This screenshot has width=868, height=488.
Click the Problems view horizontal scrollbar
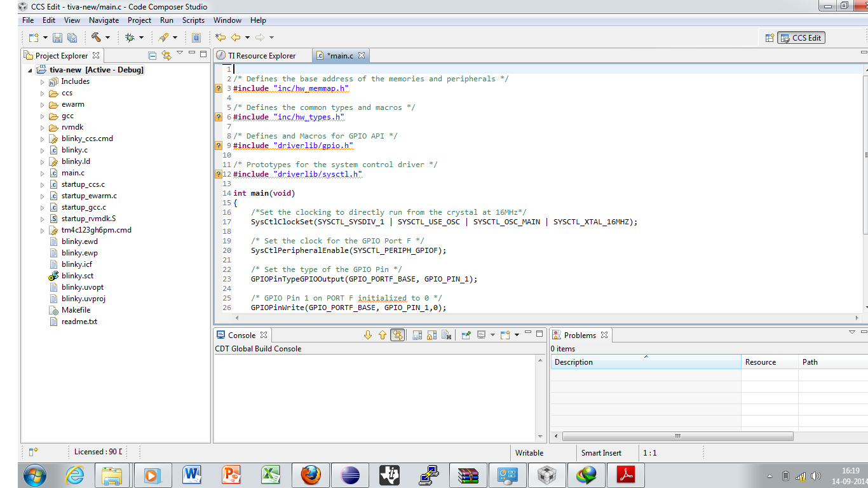[x=678, y=436]
